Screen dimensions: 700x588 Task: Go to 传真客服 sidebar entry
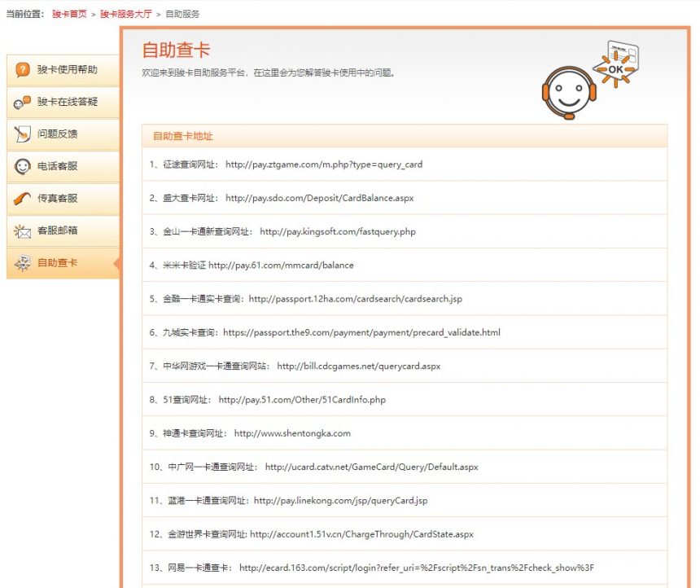[x=63, y=199]
